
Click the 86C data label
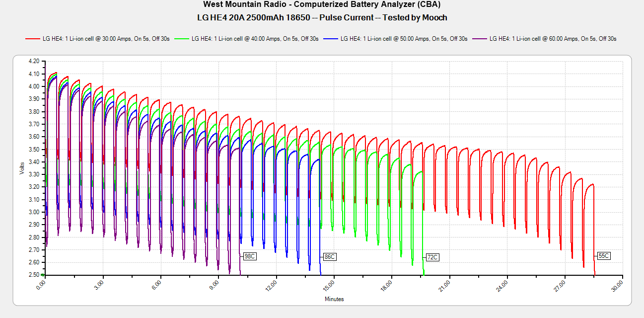click(329, 257)
